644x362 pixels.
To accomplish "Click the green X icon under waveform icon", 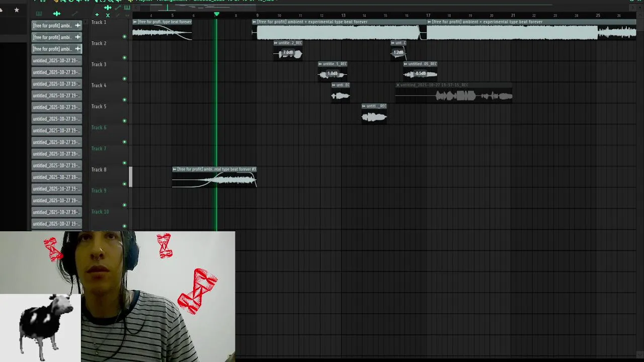I will click(108, 15).
